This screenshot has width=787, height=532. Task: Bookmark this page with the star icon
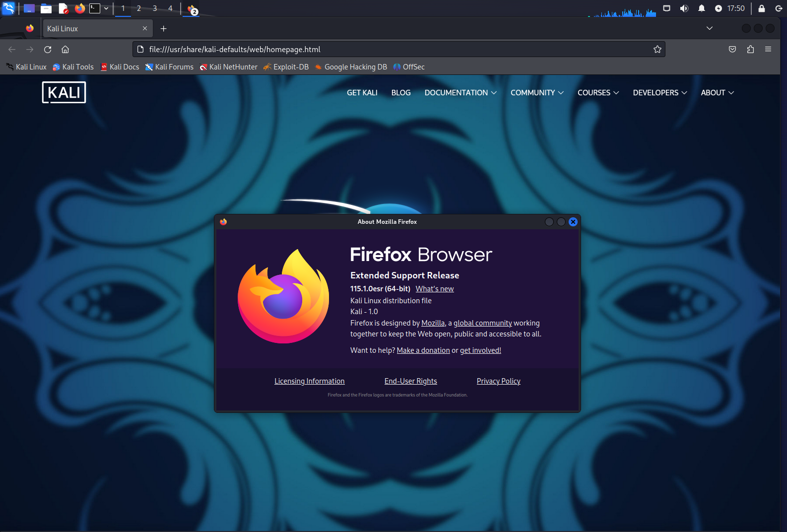click(657, 49)
